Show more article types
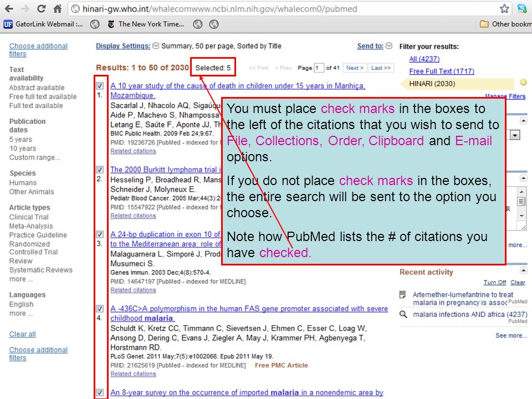Screen dimensions: 532x399 (x=21, y=279)
